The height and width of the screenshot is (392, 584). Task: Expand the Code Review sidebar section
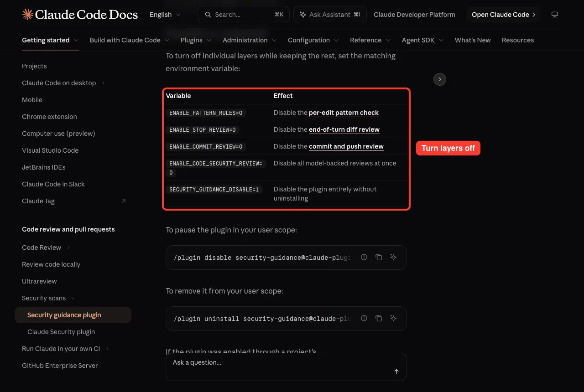click(x=68, y=248)
